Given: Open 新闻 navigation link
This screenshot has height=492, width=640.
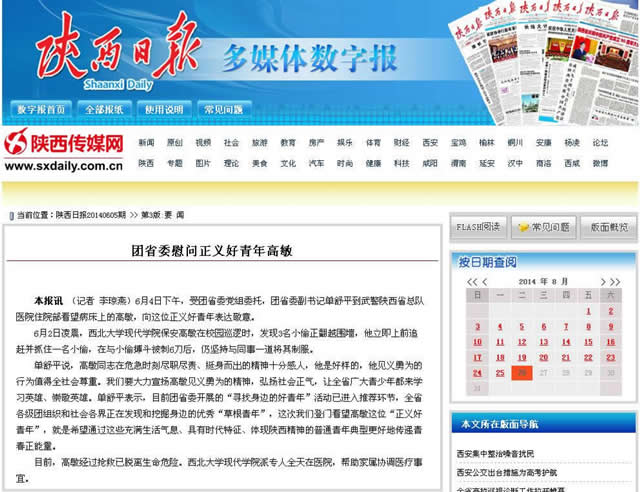Looking at the screenshot, I should point(146,142).
